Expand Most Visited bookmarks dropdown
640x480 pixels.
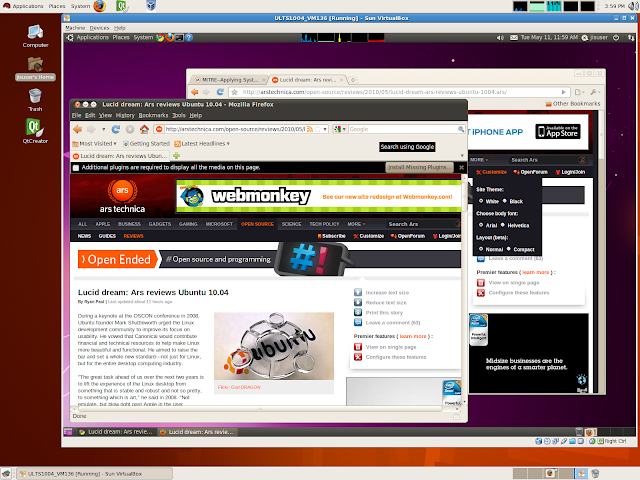pos(115,144)
